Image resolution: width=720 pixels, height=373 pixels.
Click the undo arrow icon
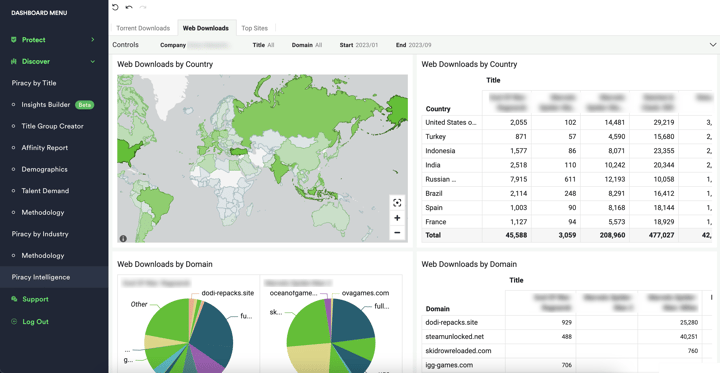[x=129, y=7]
